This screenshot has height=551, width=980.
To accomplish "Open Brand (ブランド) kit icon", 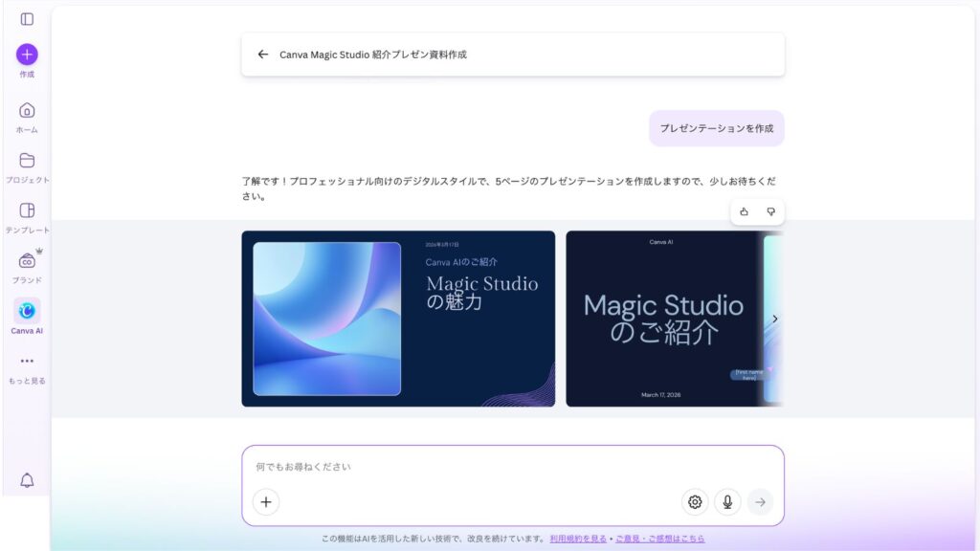I will tap(27, 261).
